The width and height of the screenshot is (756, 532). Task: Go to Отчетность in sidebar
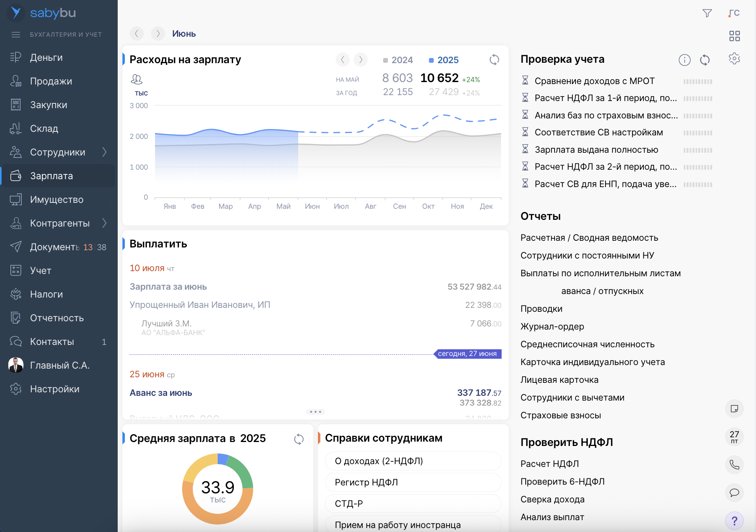pyautogui.click(x=57, y=318)
